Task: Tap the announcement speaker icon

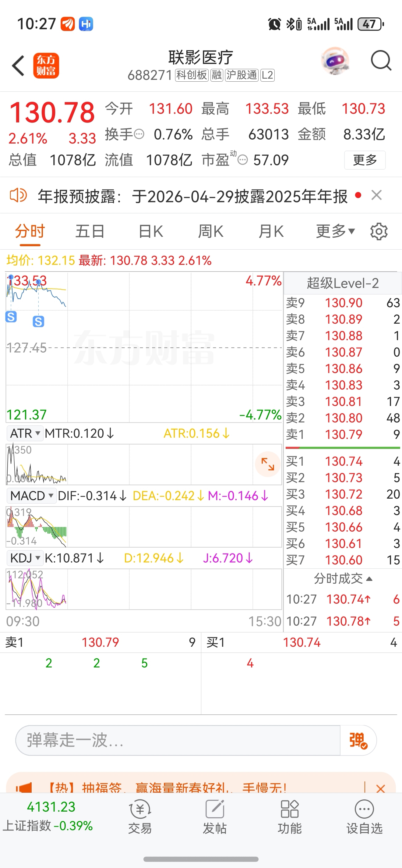Action: pyautogui.click(x=18, y=195)
